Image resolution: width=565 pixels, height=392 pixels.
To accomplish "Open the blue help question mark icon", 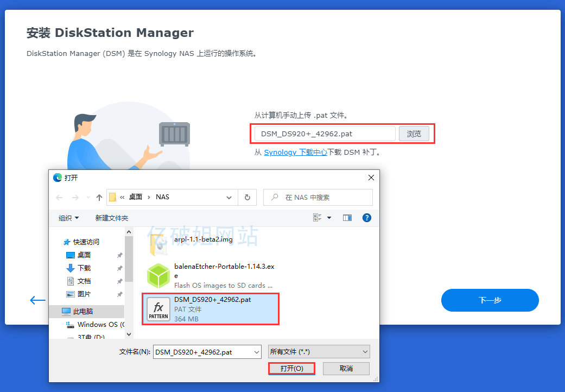I will [x=367, y=218].
